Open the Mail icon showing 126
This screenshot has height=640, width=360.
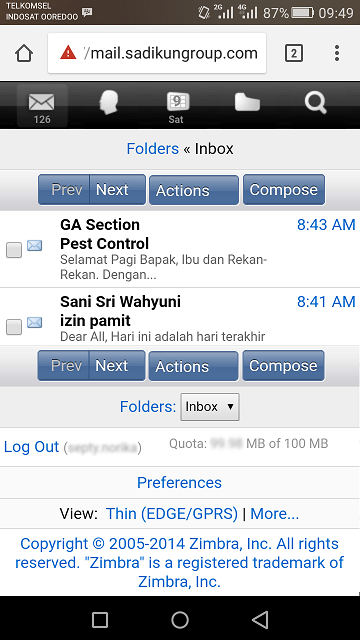click(42, 107)
